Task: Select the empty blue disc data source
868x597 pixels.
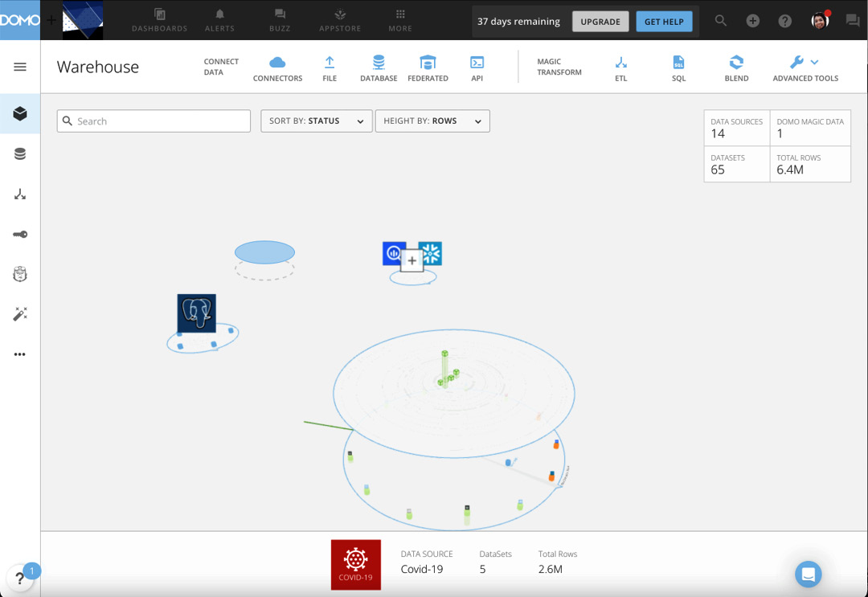Action: pos(264,252)
